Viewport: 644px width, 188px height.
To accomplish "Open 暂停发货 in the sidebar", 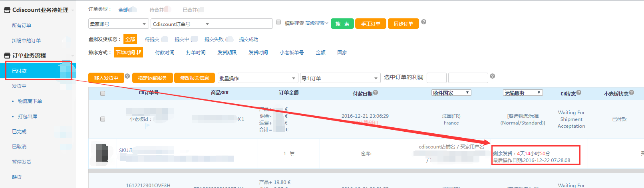I will (22, 162).
